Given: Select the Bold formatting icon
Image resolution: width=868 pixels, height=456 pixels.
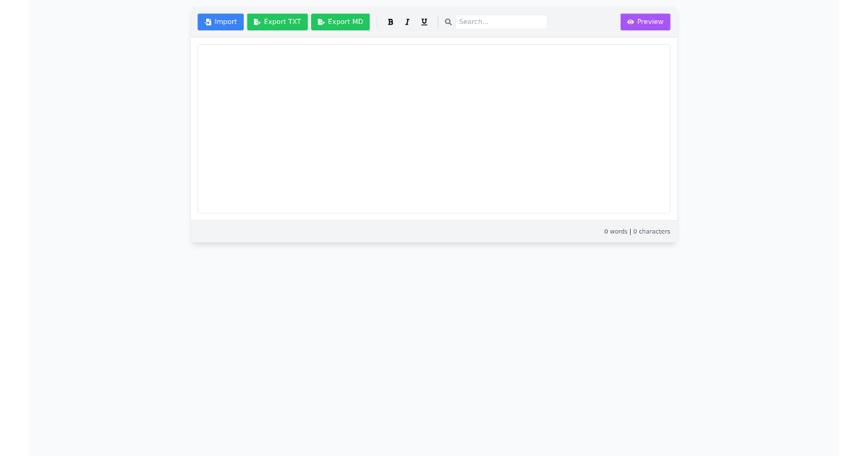Looking at the screenshot, I should (391, 22).
